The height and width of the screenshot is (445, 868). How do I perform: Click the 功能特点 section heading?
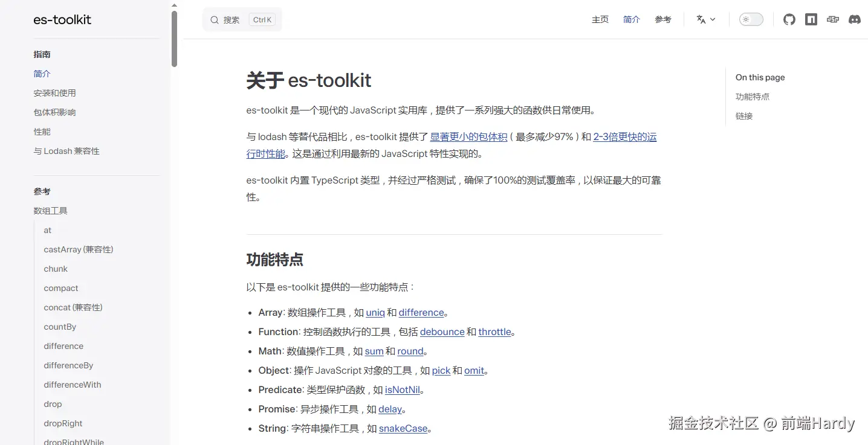tap(275, 260)
